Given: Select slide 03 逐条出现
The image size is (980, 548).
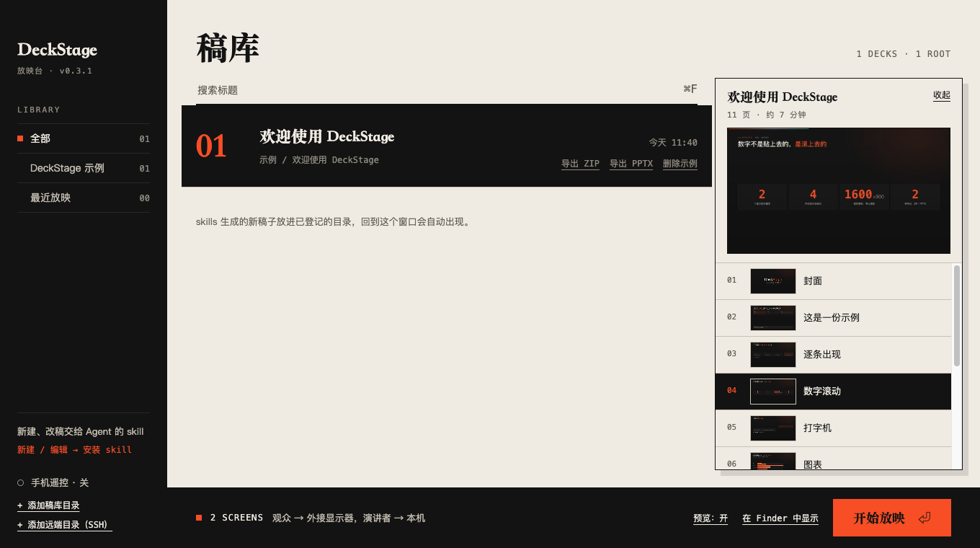Looking at the screenshot, I should click(x=833, y=354).
